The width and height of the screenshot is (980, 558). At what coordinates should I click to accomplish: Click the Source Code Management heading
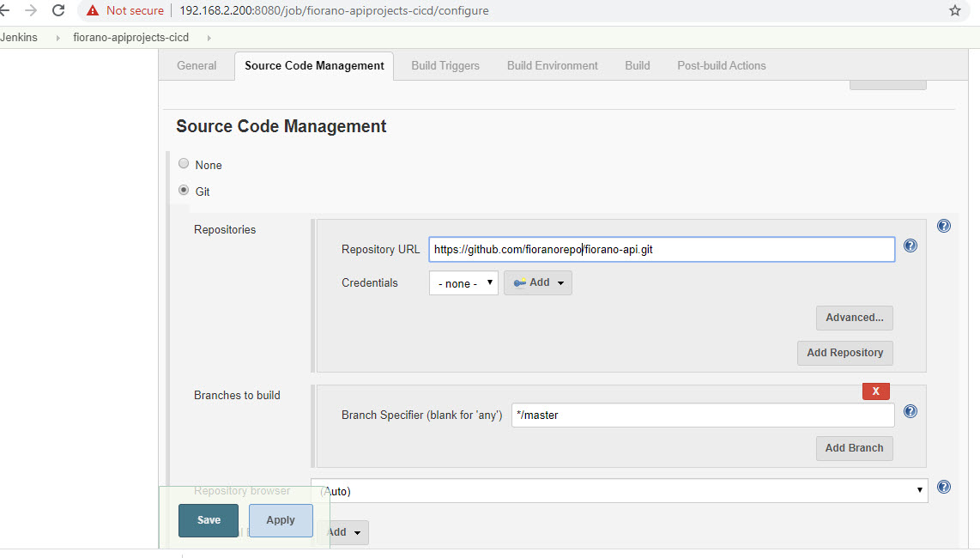pos(281,126)
